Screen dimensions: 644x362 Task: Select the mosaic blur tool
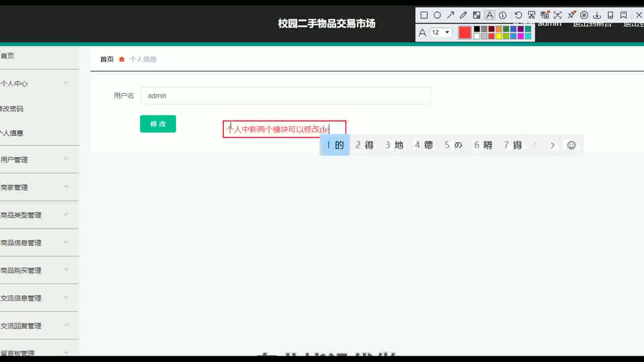(477, 15)
